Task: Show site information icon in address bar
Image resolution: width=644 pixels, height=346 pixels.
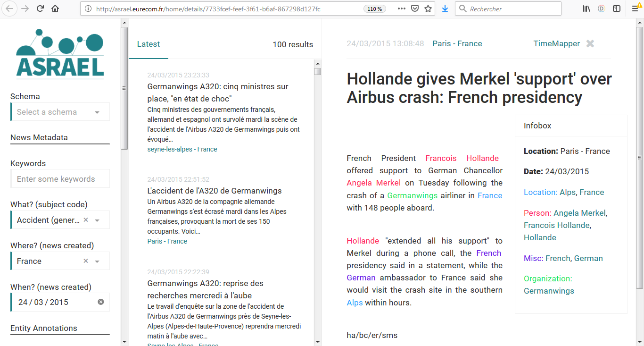Action: 88,8
